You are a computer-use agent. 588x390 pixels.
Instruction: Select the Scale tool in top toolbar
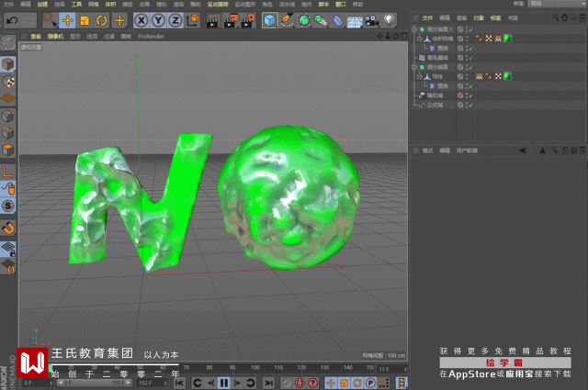coord(85,20)
